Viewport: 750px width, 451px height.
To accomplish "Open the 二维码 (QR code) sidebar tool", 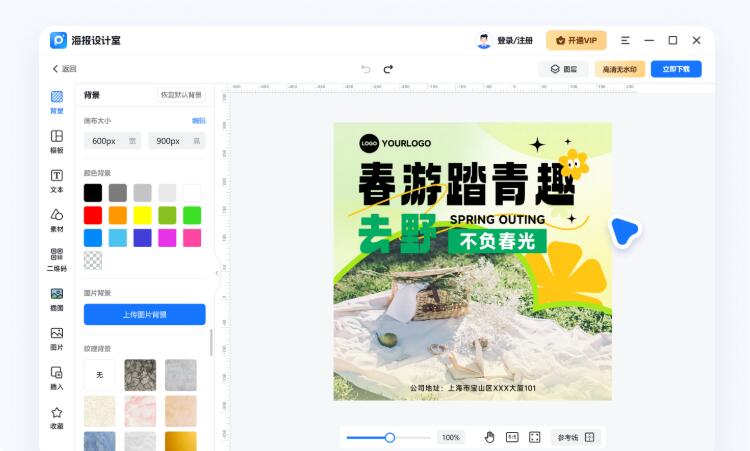I will click(x=56, y=260).
